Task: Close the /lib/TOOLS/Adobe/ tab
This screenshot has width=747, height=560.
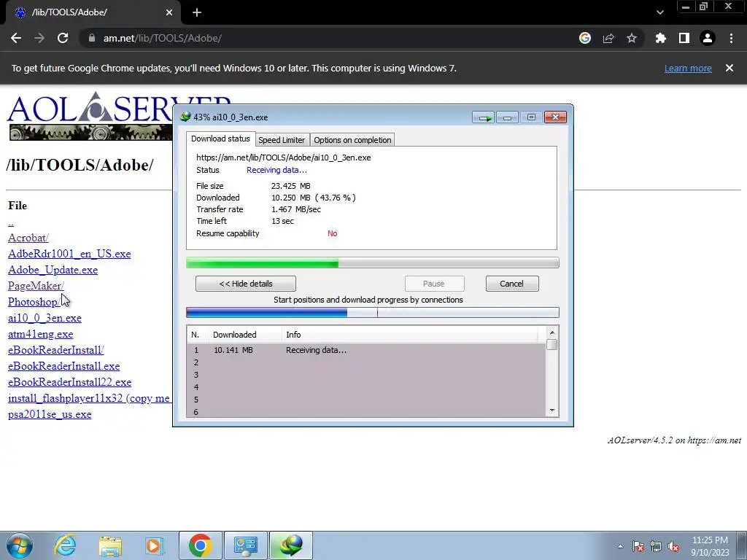Action: tap(169, 12)
